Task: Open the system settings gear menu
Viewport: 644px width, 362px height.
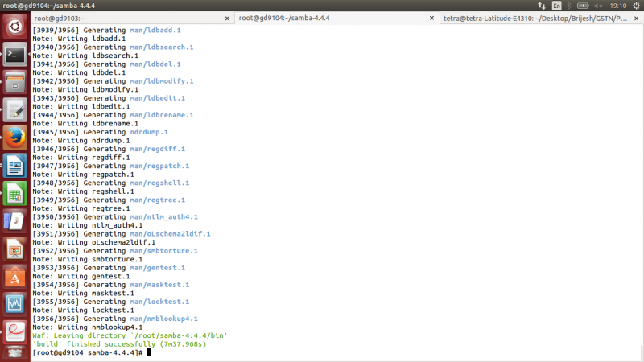Action: 636,6
